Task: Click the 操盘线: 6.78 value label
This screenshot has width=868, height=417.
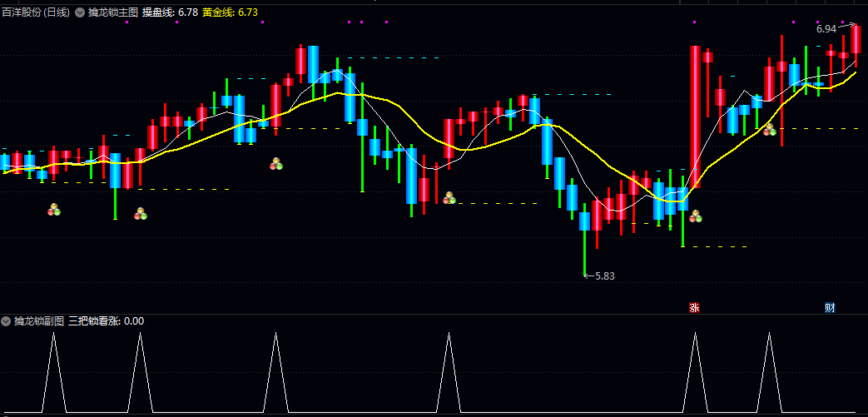Action: pyautogui.click(x=170, y=12)
